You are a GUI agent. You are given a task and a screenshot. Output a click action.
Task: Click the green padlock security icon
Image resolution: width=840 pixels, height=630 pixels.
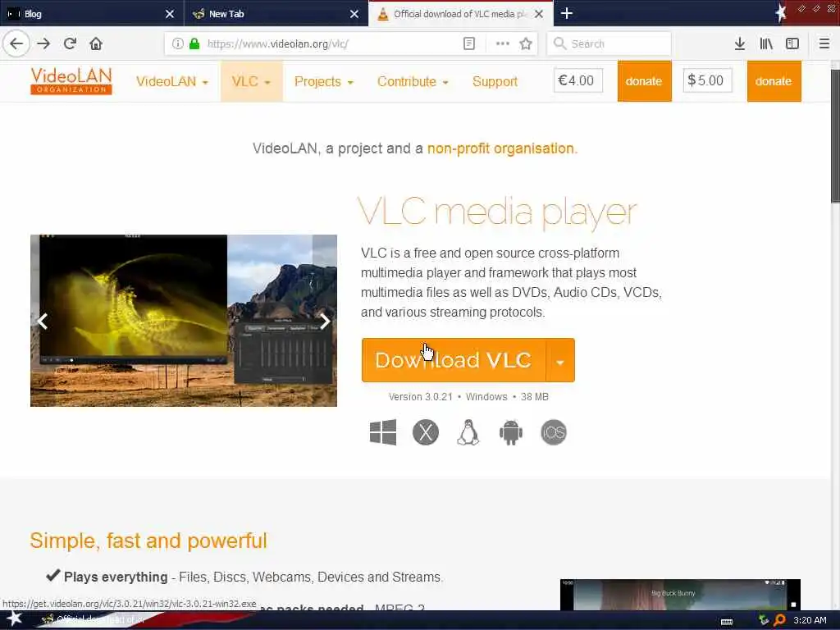click(194, 44)
